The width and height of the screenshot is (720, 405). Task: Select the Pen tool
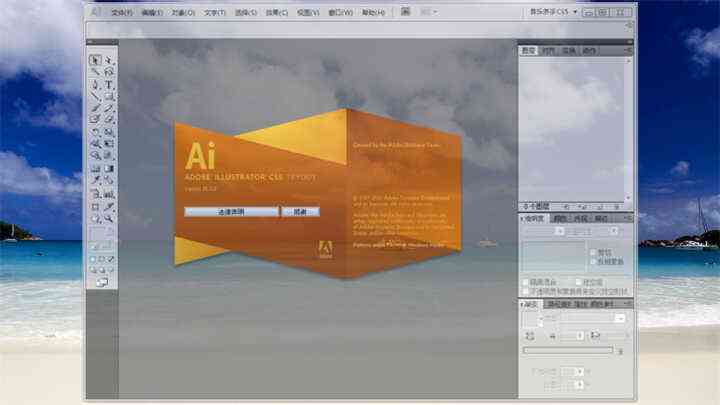point(96,84)
